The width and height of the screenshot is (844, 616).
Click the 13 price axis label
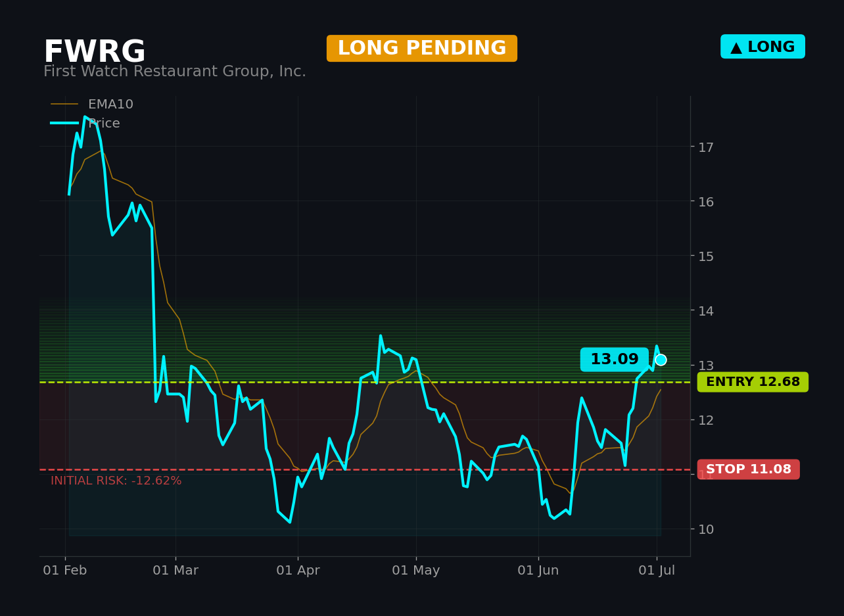[706, 366]
